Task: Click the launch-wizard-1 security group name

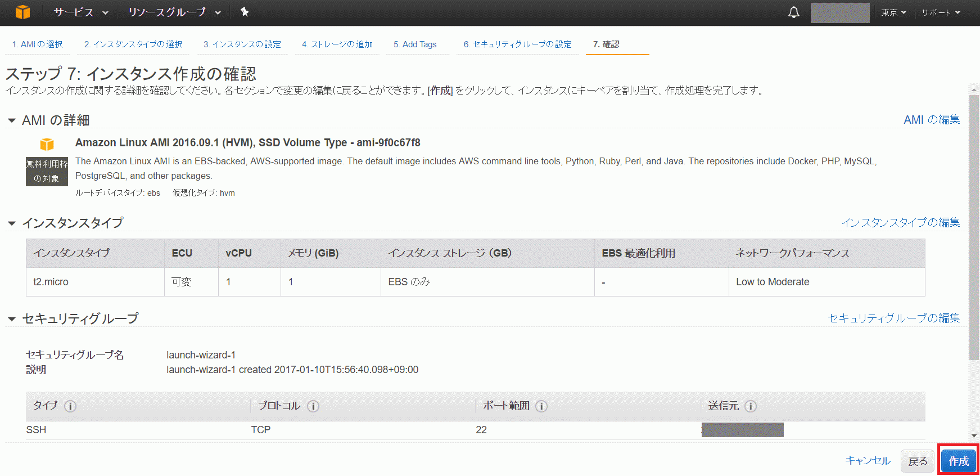Action: [201, 355]
